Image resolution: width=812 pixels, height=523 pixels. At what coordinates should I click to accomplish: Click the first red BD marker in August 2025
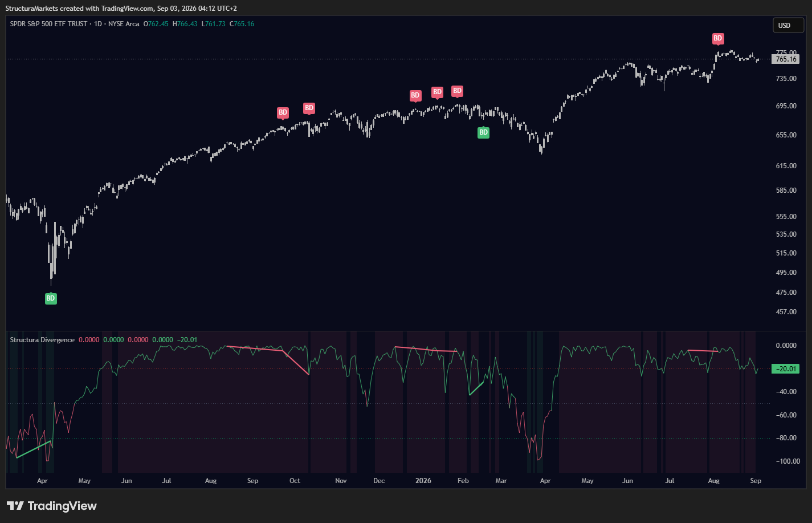tap(283, 113)
